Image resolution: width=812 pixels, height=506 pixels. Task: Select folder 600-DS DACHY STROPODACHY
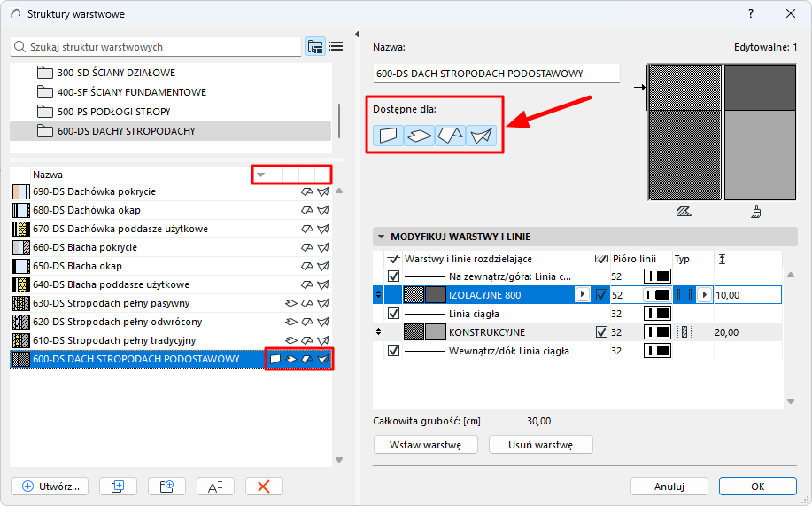coord(170,131)
